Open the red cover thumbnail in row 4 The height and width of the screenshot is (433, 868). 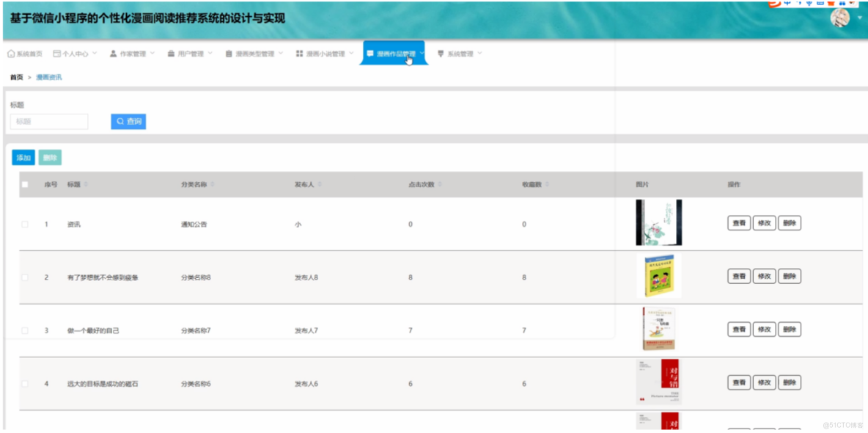pyautogui.click(x=658, y=382)
